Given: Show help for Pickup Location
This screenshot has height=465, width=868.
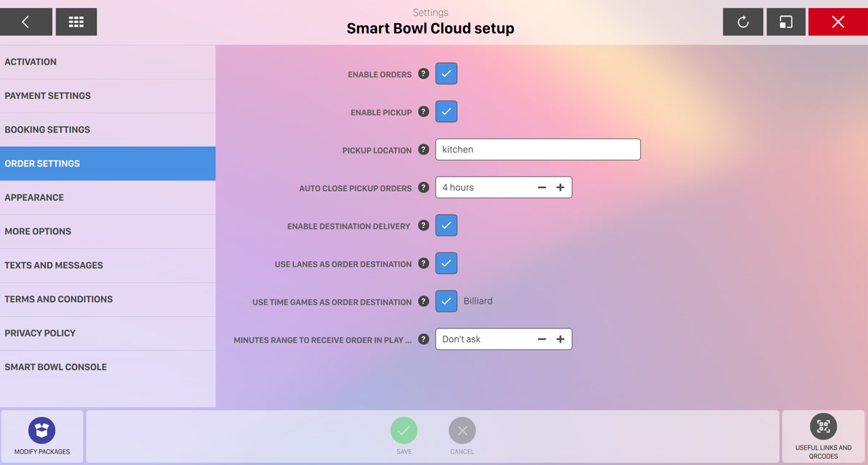Looking at the screenshot, I should pyautogui.click(x=424, y=150).
